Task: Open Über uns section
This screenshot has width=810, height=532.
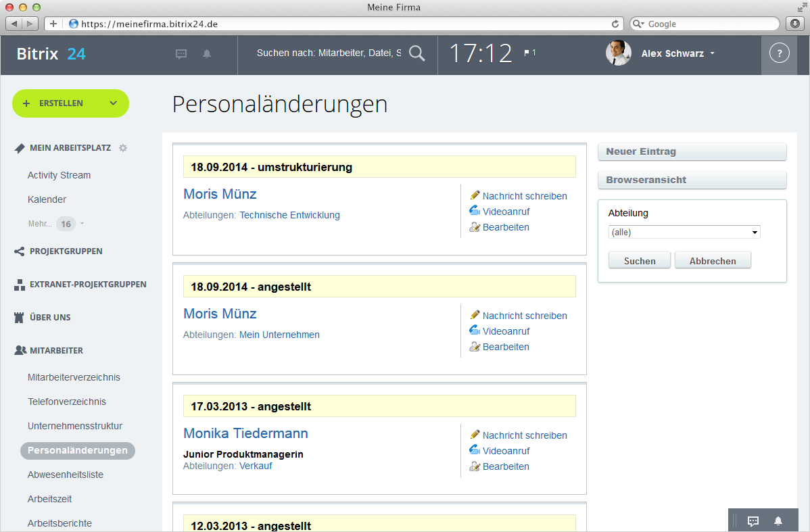Action: point(50,317)
